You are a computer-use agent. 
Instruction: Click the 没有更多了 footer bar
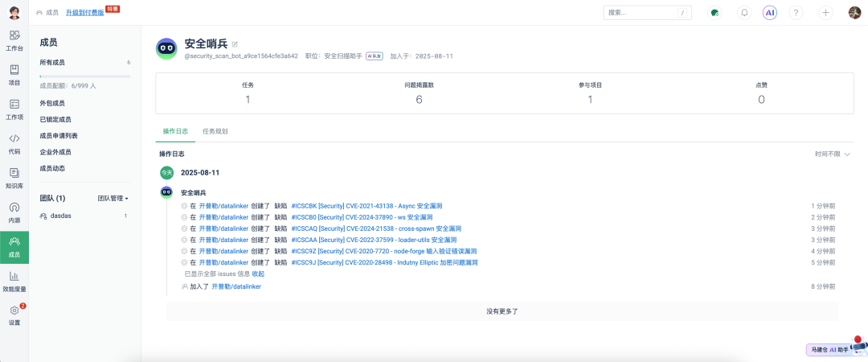(x=502, y=311)
